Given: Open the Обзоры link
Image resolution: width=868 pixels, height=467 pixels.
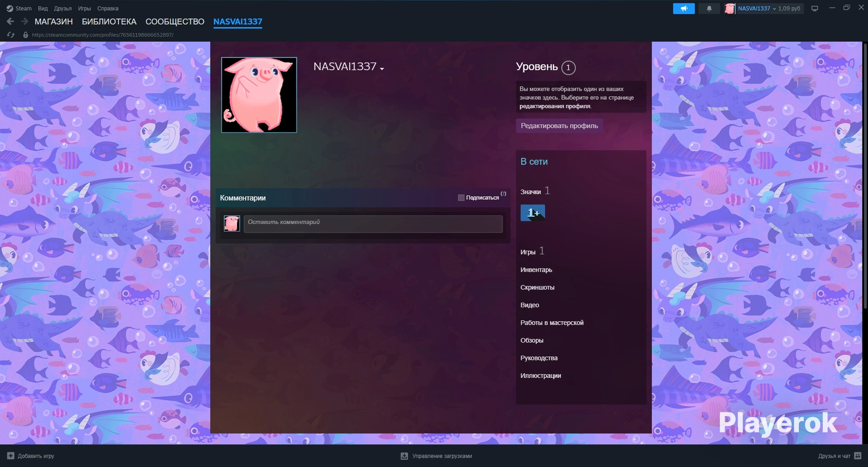Looking at the screenshot, I should tap(532, 340).
